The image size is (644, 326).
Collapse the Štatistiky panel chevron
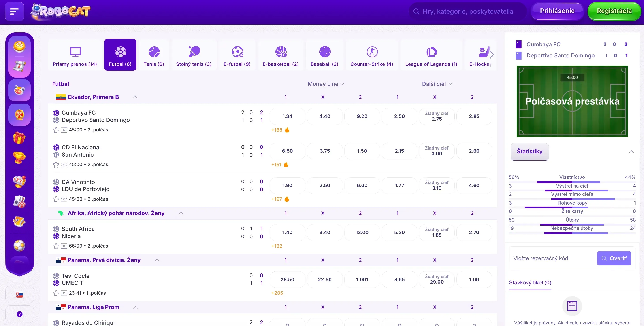tap(631, 152)
